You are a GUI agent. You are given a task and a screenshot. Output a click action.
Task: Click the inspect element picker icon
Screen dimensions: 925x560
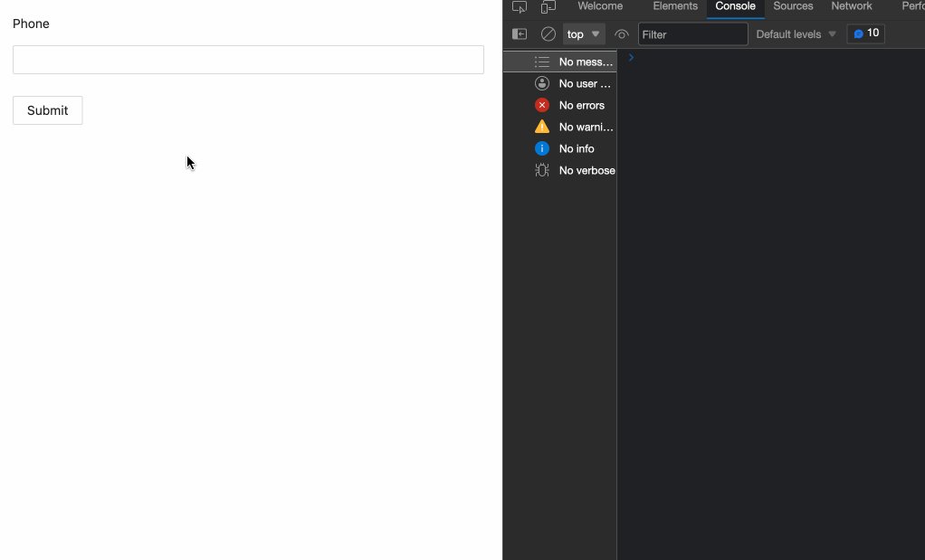pos(520,7)
